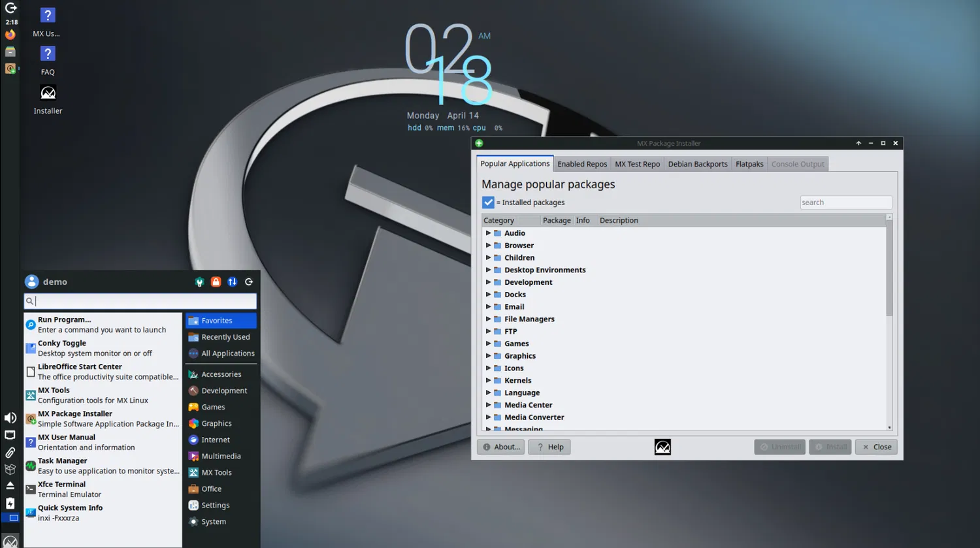Open the file manager panel icon

point(10,52)
